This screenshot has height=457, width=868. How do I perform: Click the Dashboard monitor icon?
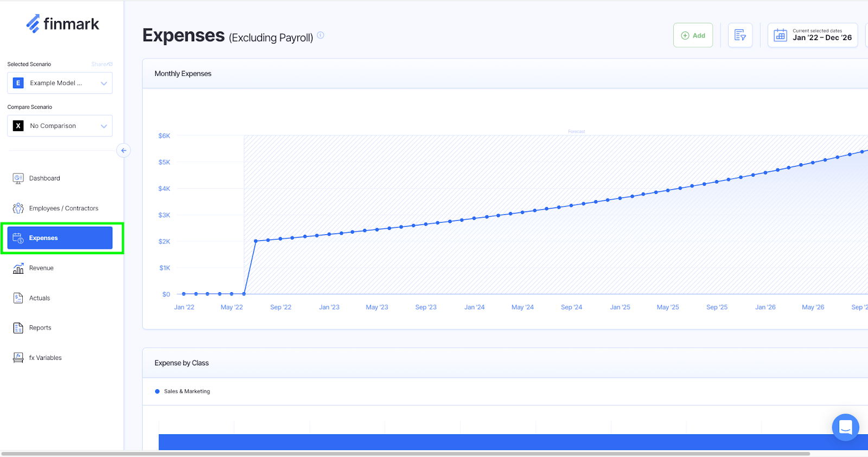(18, 178)
